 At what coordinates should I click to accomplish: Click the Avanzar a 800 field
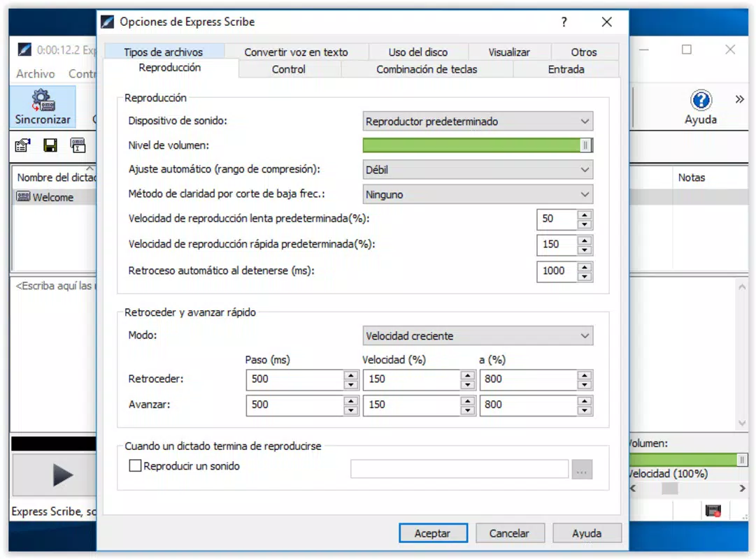529,405
